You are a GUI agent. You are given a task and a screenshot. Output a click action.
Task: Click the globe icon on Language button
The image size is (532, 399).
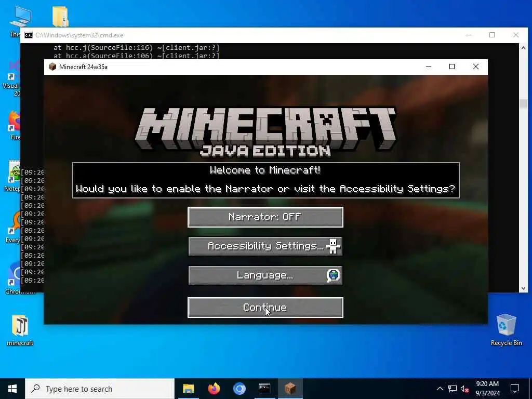click(x=334, y=275)
